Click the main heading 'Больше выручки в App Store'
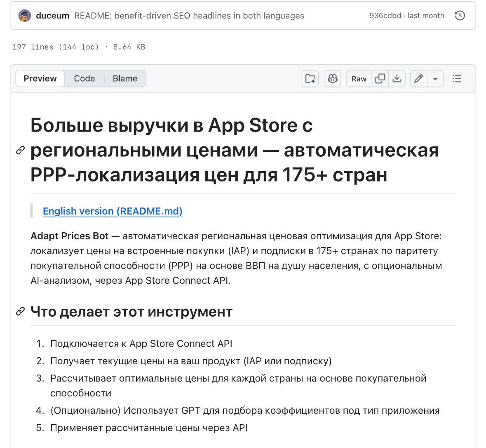 coord(235,150)
